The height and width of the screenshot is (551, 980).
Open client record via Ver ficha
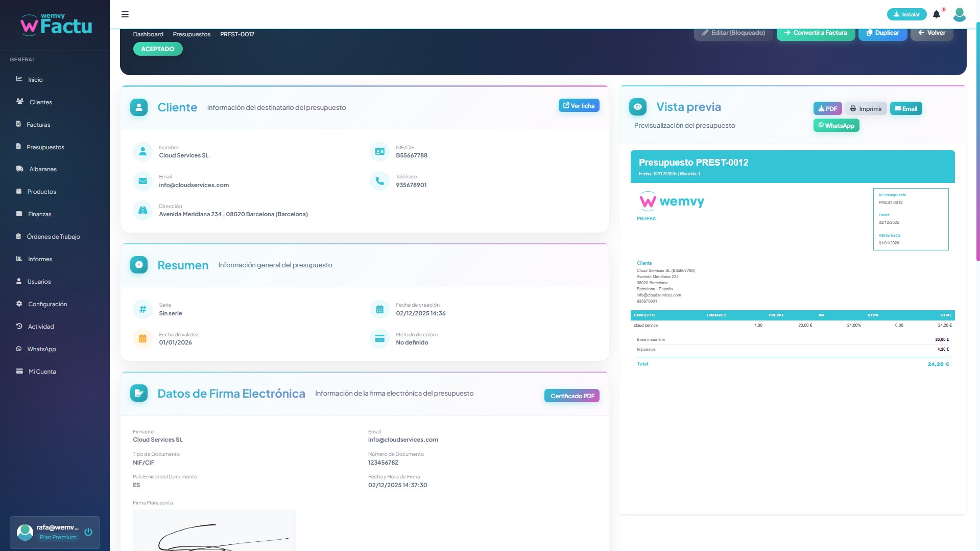[x=579, y=106]
